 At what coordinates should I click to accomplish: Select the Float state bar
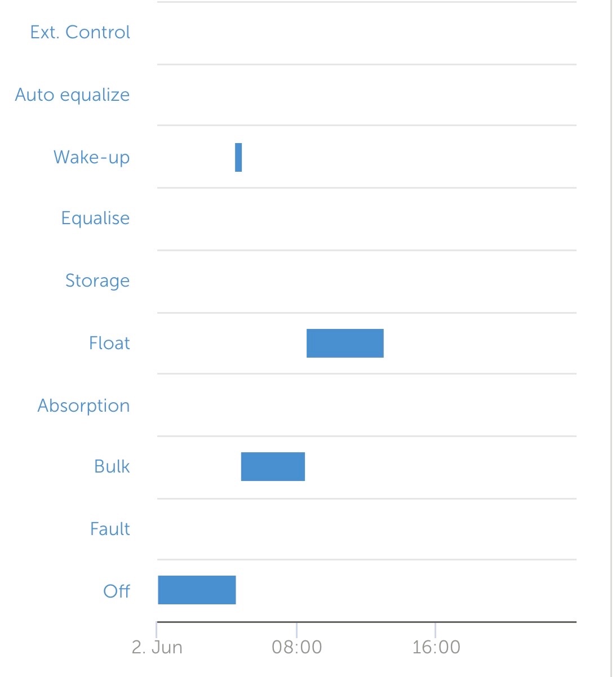tap(345, 343)
